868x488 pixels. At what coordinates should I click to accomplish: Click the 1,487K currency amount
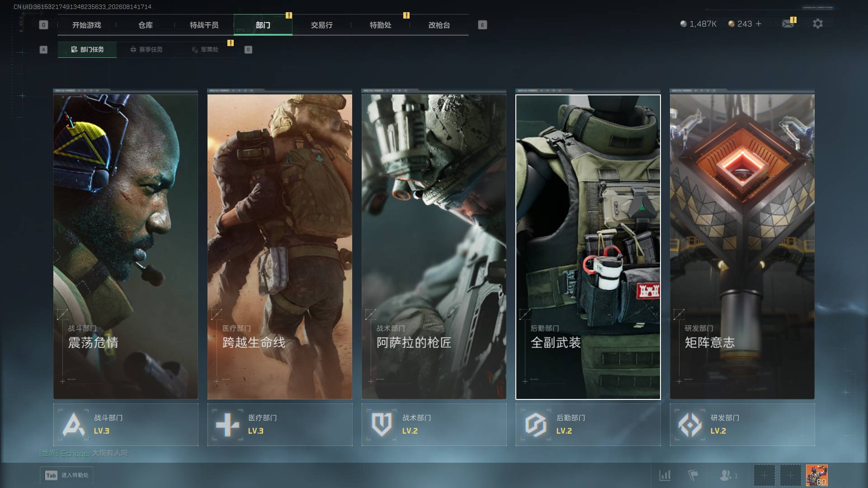coord(703,24)
